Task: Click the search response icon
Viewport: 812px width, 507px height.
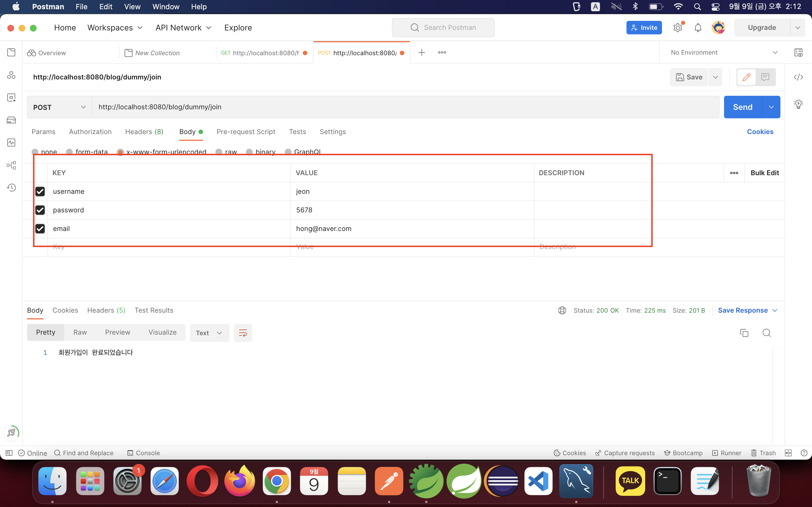Action: [x=766, y=333]
